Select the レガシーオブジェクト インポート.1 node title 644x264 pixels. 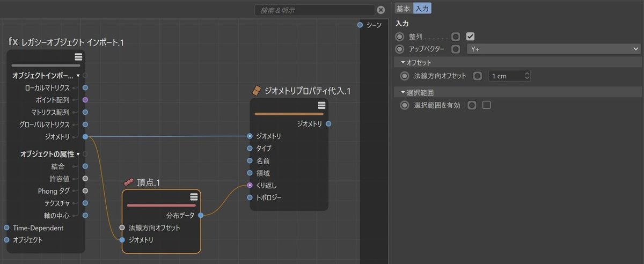73,42
